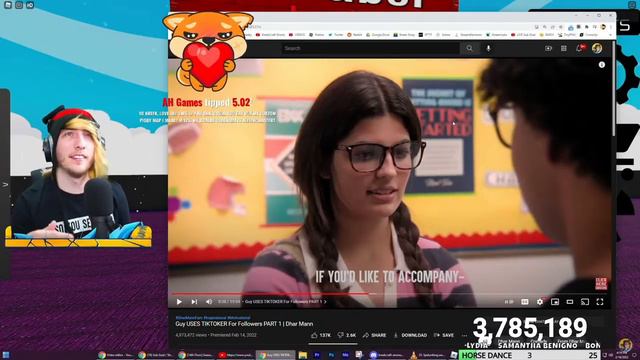Open the YouTube account avatar menu
640x360 pixels.
[597, 48]
